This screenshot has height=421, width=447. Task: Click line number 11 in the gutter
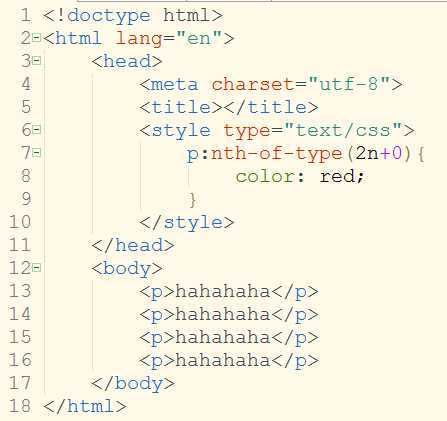click(20, 245)
